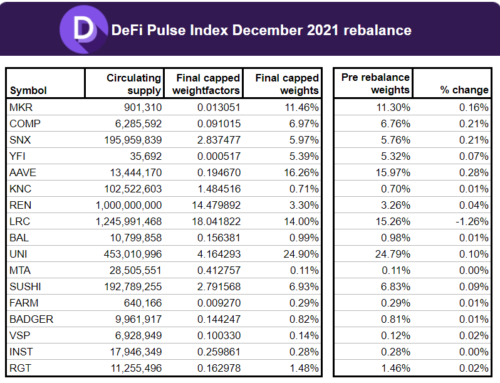This screenshot has width=500, height=383.
Task: Click AAVE circulating supply 13,444,170
Action: (136, 173)
